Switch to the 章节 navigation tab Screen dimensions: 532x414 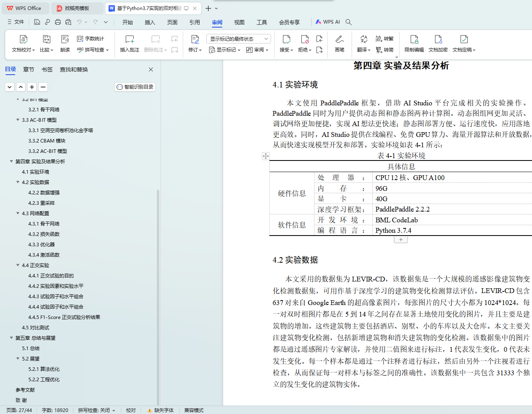point(28,69)
